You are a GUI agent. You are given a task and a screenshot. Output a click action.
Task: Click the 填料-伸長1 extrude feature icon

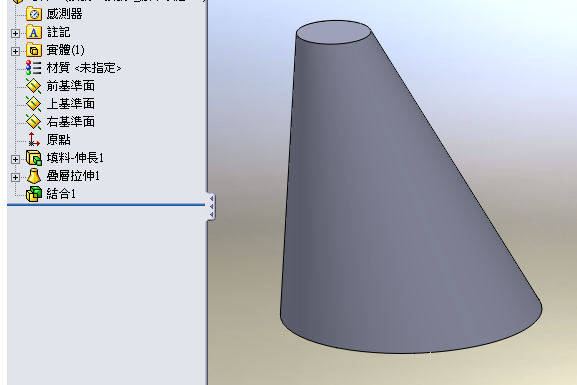[34, 158]
